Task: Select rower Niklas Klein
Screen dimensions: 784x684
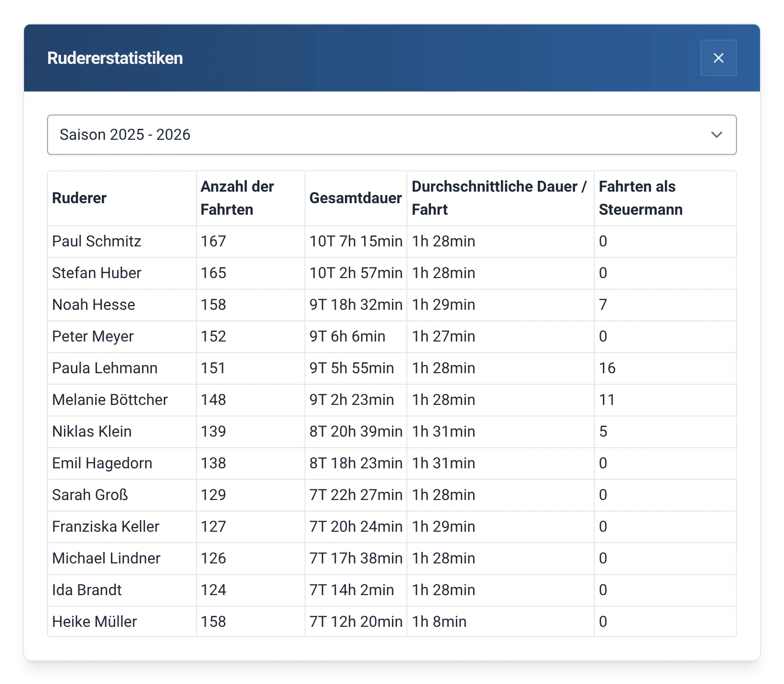Action: point(92,431)
